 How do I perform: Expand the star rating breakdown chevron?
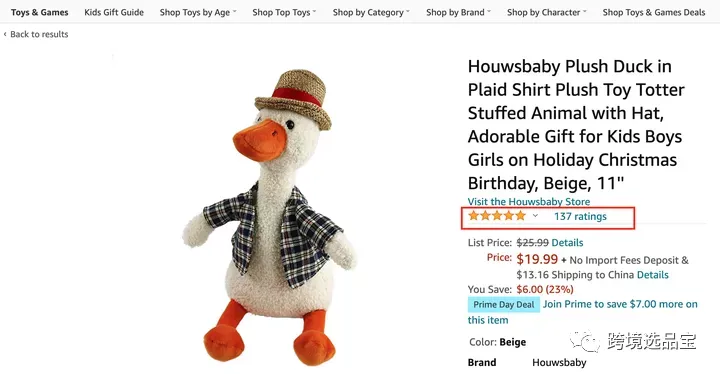click(x=535, y=215)
